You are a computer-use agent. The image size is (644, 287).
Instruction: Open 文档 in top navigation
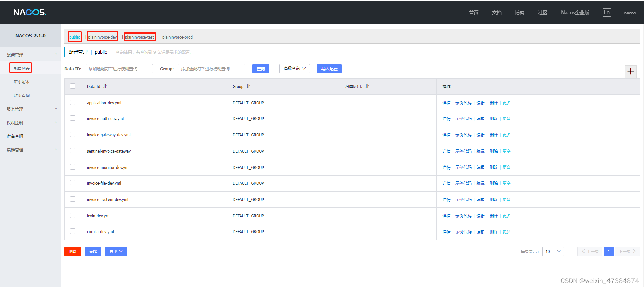tap(497, 13)
